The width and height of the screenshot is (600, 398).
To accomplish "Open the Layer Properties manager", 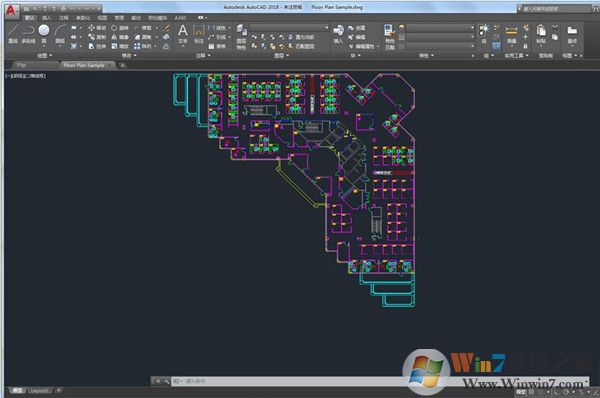I will click(241, 37).
